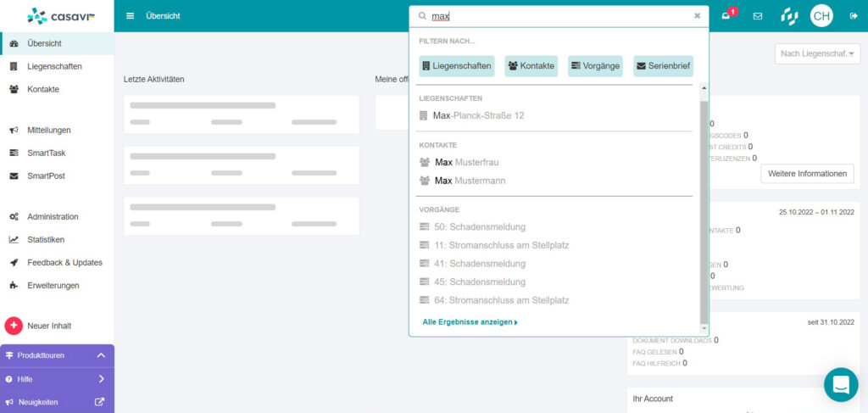Open the envelope messages icon in header
The width and height of the screenshot is (868, 413).
758,16
